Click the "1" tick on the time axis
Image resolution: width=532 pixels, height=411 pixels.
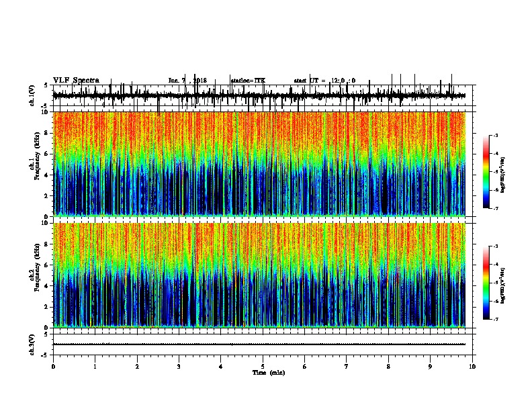click(95, 367)
